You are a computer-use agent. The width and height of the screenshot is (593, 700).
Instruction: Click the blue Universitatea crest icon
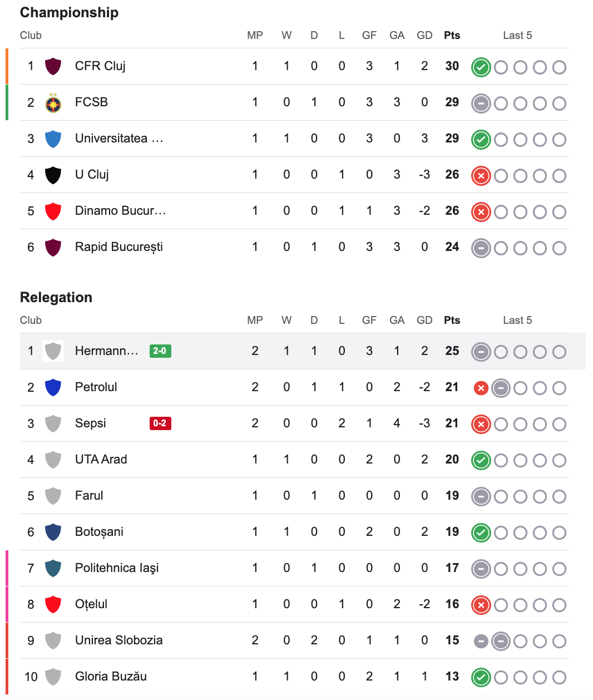[x=53, y=139]
